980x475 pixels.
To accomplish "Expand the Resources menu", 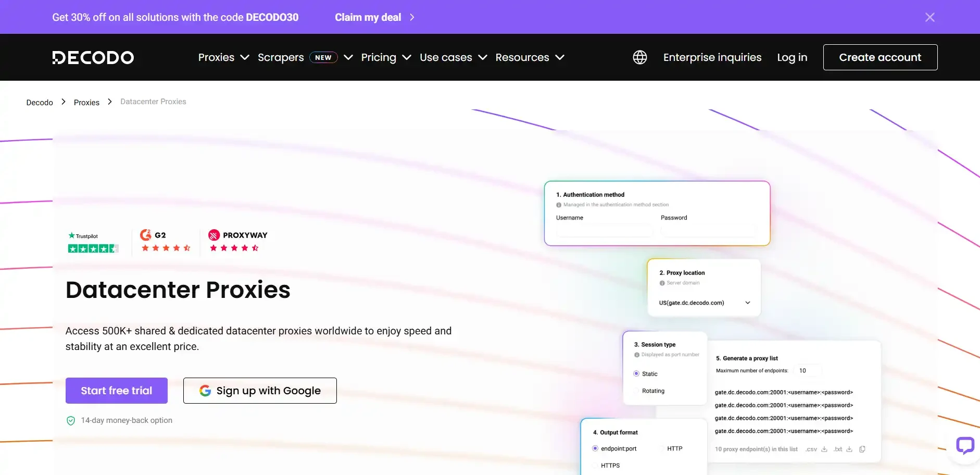I will (x=530, y=57).
